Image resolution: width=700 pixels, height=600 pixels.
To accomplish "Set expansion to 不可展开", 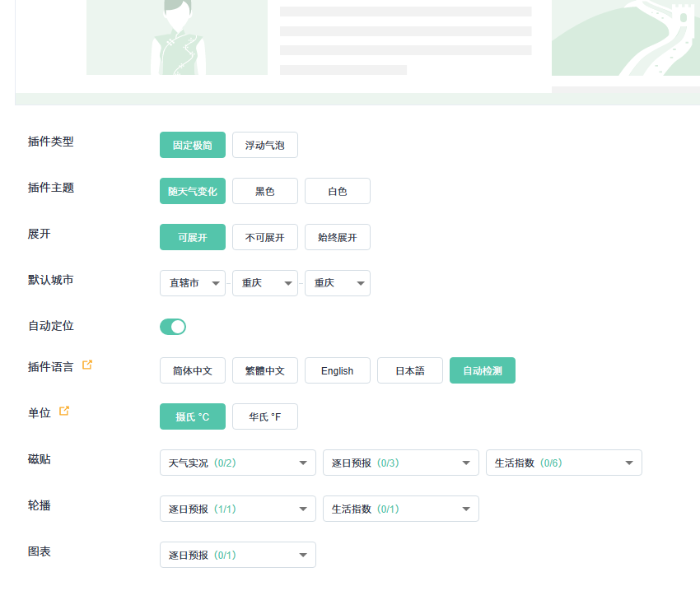I will [265, 237].
